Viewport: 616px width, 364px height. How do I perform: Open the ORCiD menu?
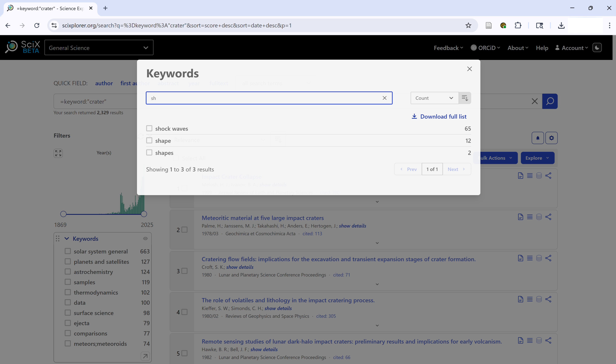[485, 48]
